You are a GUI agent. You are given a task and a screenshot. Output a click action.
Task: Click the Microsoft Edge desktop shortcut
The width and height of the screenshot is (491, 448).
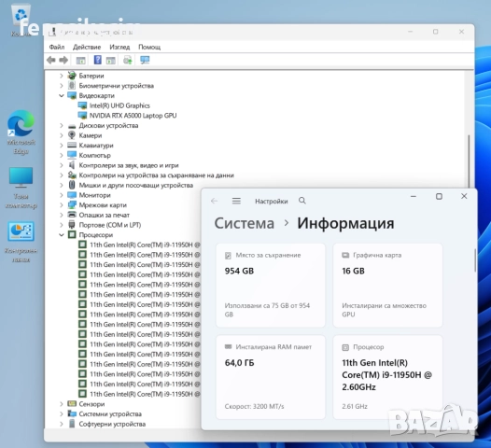coord(21,133)
